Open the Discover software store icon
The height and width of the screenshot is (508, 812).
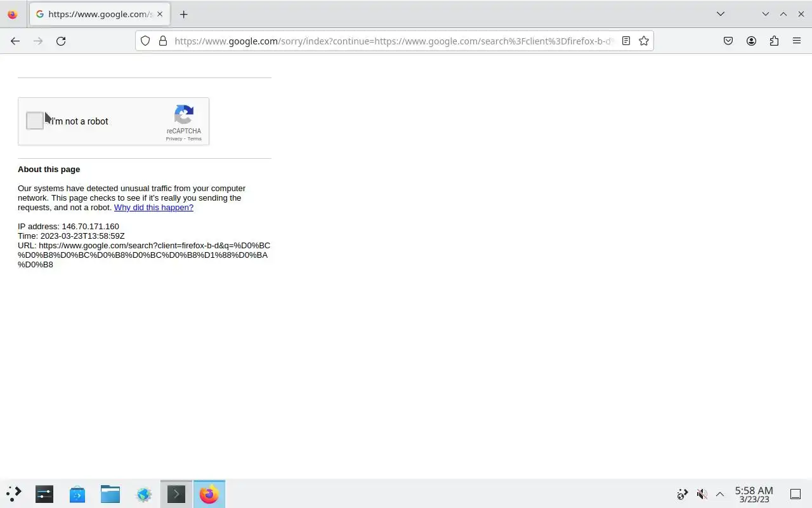tap(77, 493)
